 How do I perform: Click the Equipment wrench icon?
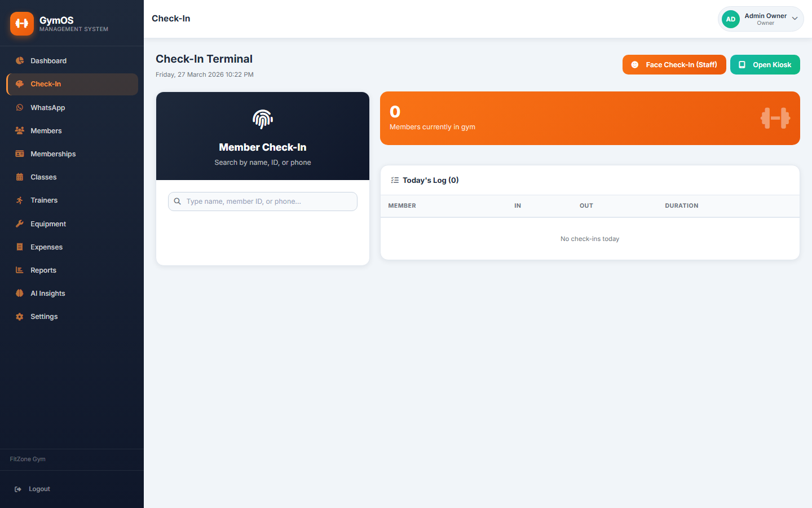pos(20,224)
